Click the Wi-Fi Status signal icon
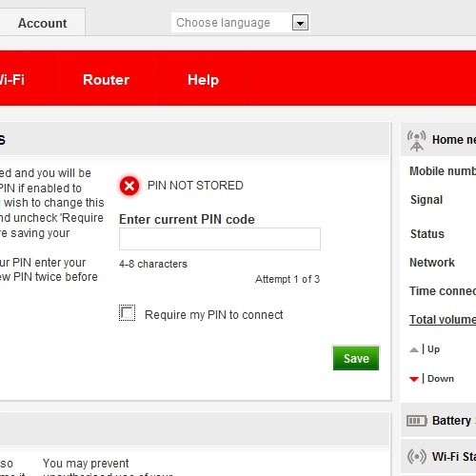The width and height of the screenshot is (476, 476). click(416, 457)
